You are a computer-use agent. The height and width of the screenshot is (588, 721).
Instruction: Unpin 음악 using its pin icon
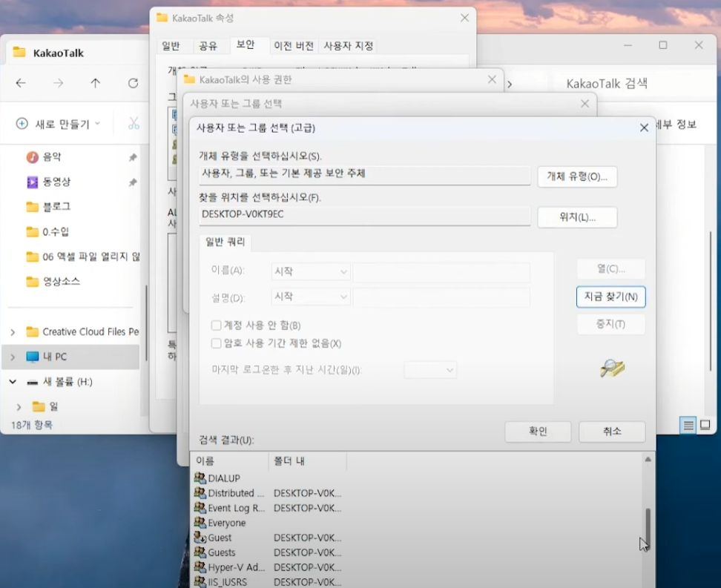coord(133,157)
